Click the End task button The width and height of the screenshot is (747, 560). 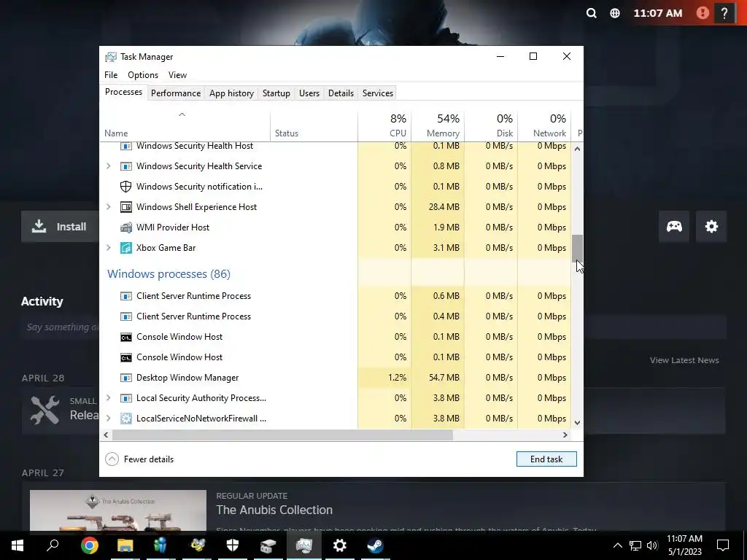pos(546,459)
